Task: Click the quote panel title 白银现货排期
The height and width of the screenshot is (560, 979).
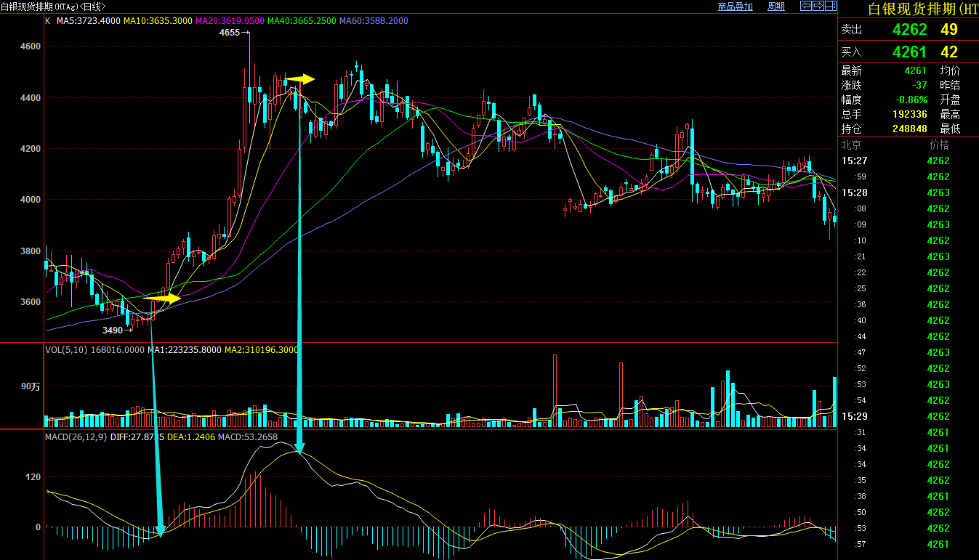Action: pos(924,9)
